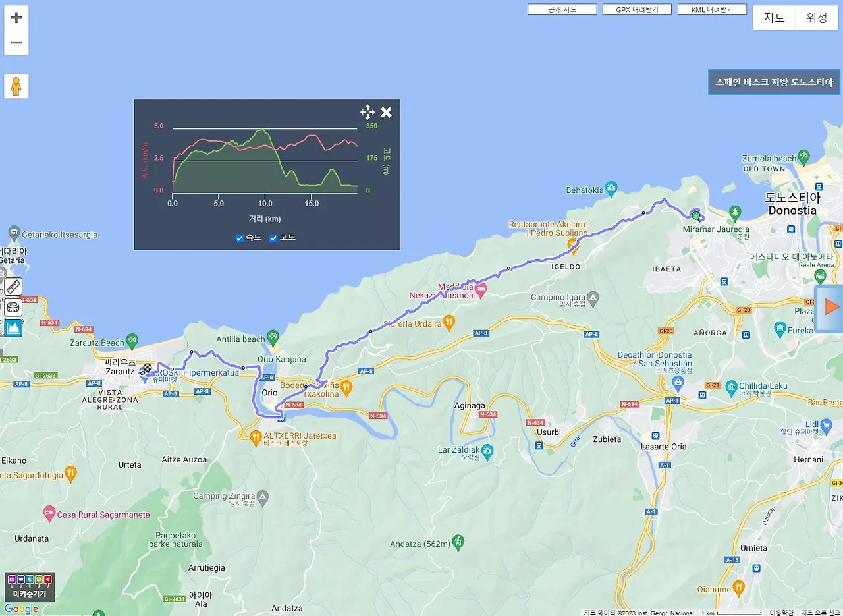Click the checkered finish flag marker in Zarautz

(x=146, y=370)
